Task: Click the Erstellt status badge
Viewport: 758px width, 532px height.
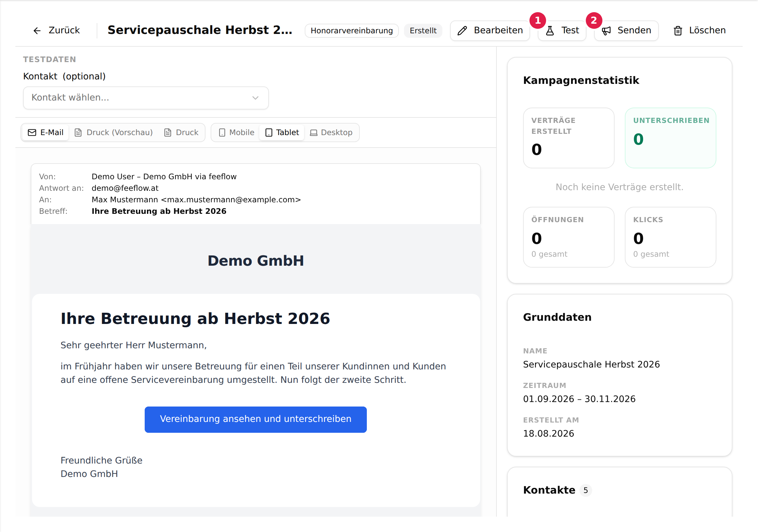Action: coord(423,31)
